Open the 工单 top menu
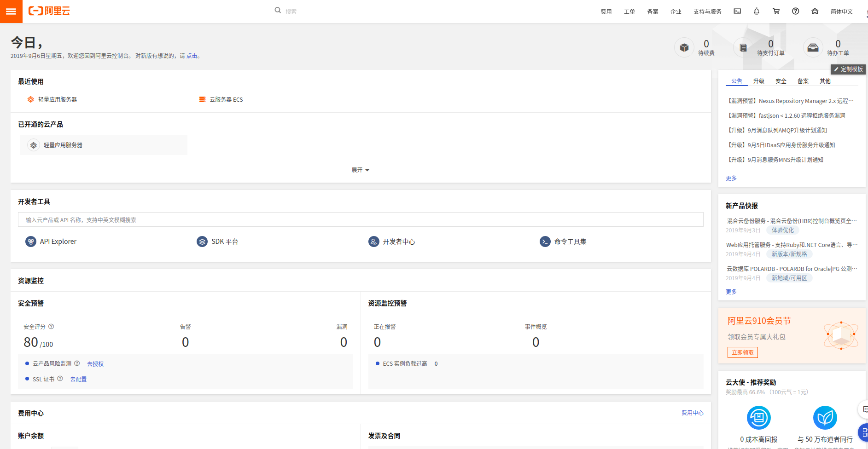Viewport: 868px width, 449px height. tap(629, 12)
